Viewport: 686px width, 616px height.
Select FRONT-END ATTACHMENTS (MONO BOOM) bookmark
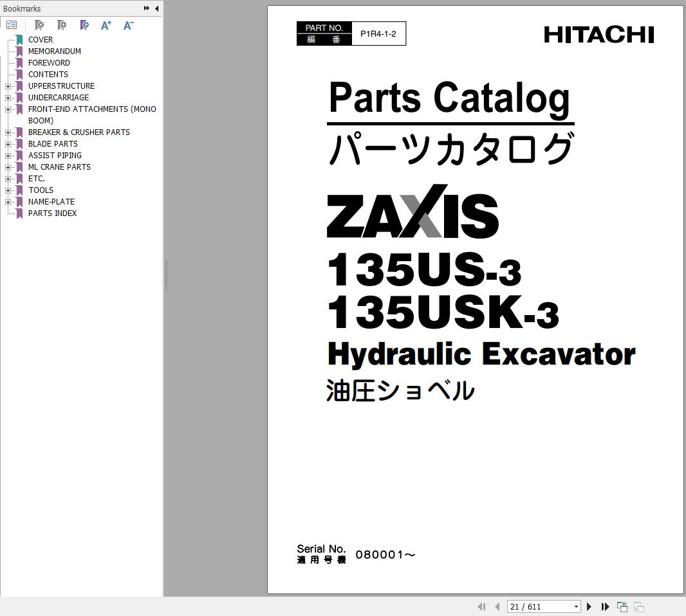coord(92,114)
